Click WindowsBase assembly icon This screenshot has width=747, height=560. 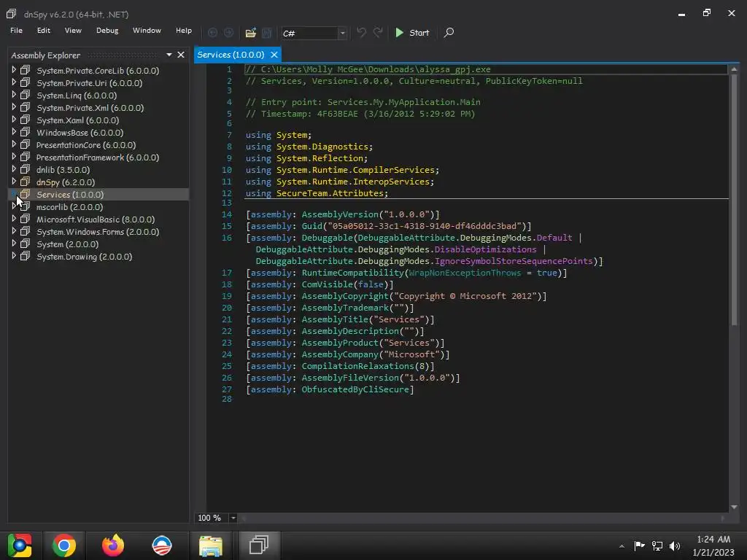pyautogui.click(x=26, y=132)
